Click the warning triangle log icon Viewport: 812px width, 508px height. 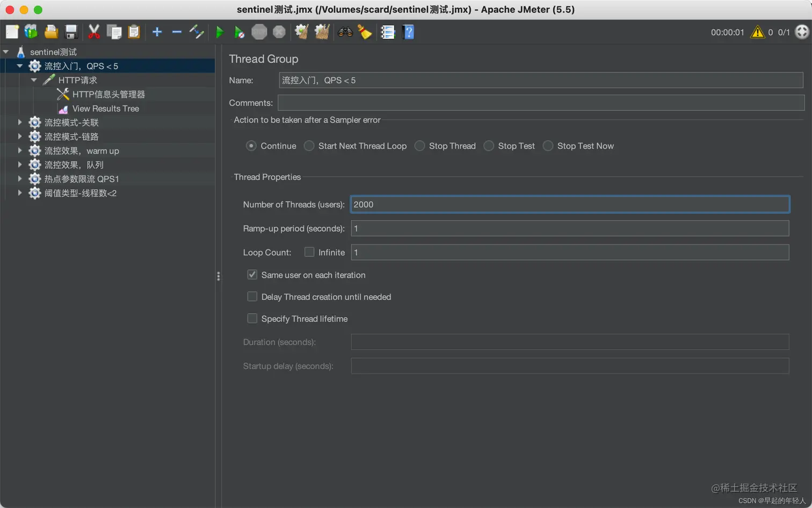(757, 32)
